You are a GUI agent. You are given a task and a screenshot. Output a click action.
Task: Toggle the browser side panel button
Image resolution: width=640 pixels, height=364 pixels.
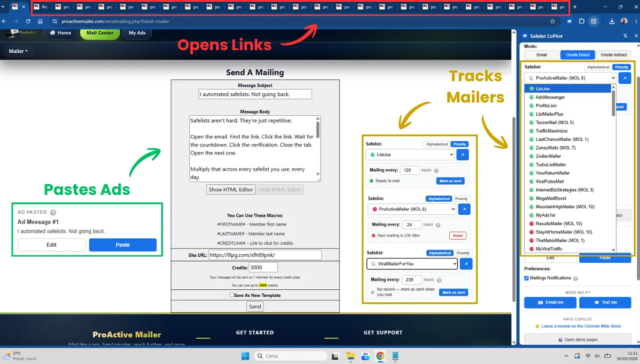[x=594, y=21]
